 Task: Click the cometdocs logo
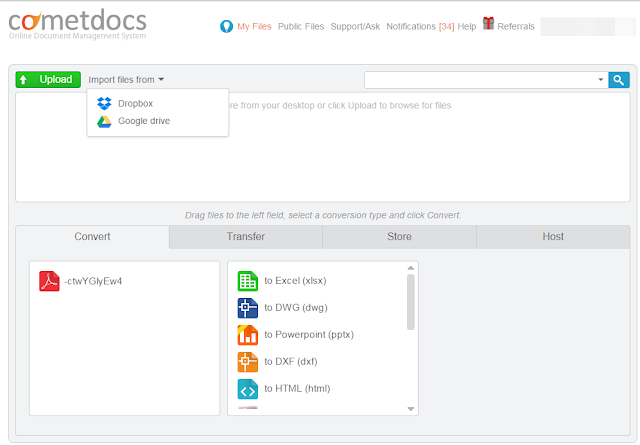[x=78, y=24]
